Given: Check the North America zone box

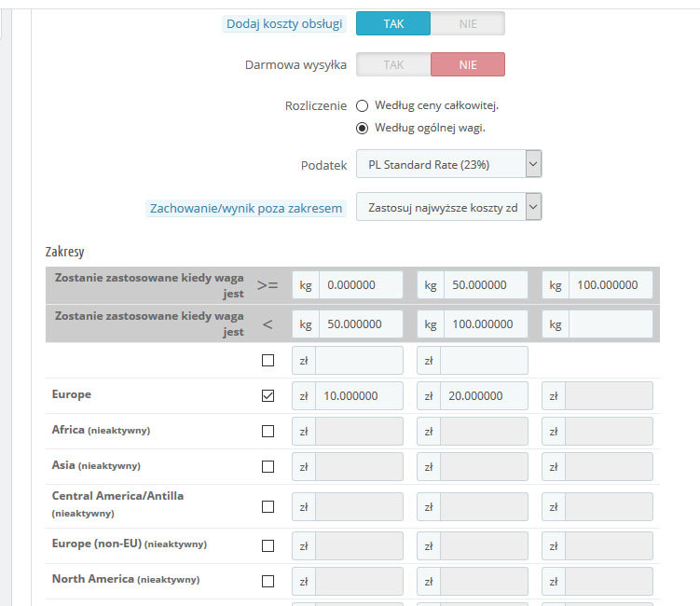Looking at the screenshot, I should [x=268, y=581].
